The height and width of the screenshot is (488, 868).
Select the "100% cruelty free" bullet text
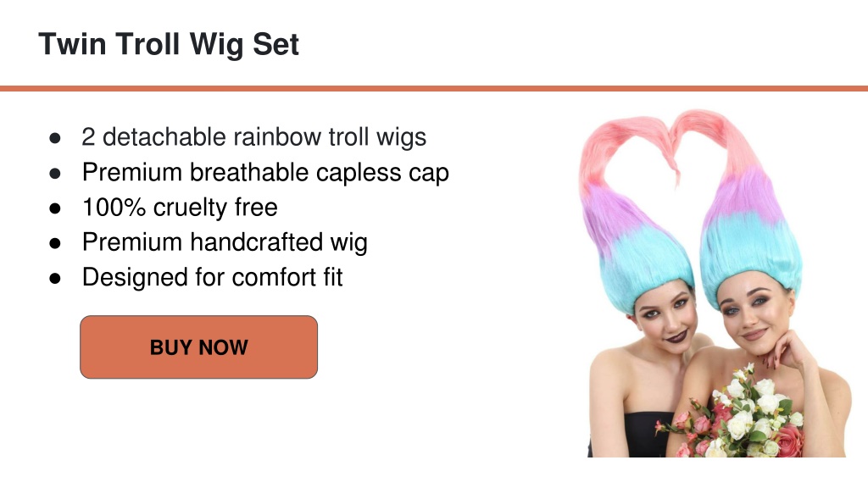coord(180,208)
